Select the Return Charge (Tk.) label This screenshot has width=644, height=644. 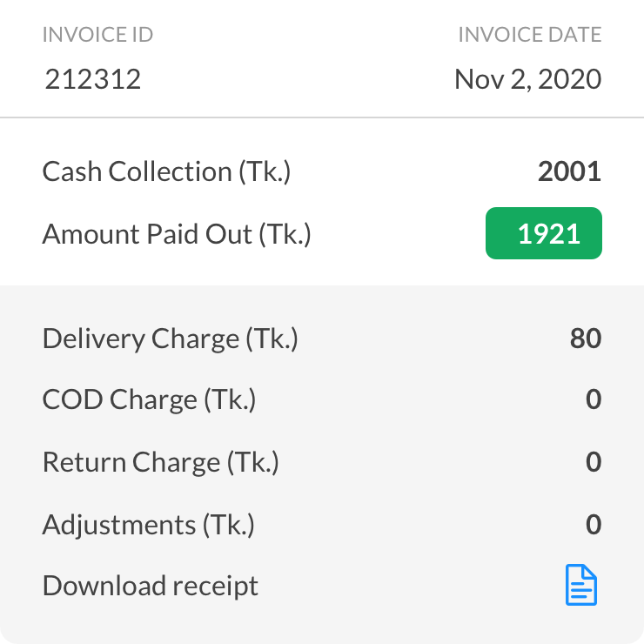(161, 462)
